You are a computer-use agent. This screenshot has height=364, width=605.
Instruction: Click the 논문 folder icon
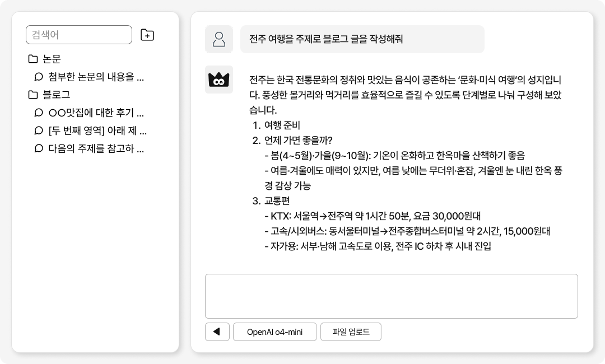pyautogui.click(x=33, y=59)
